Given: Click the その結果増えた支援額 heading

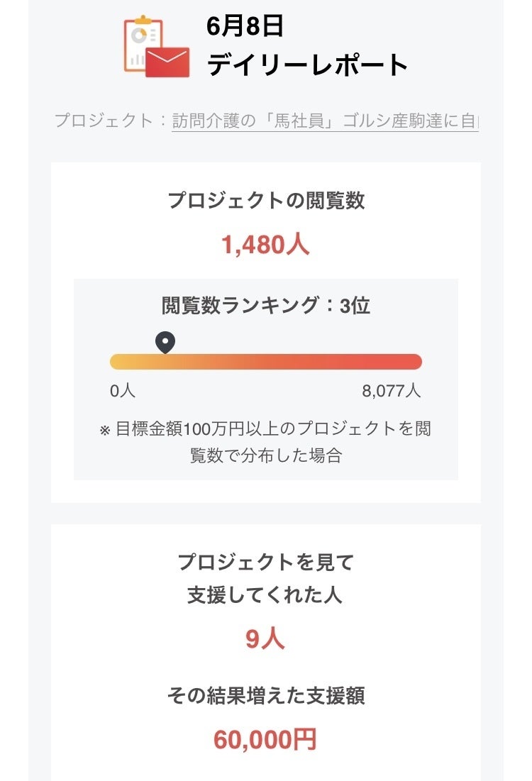Looking at the screenshot, I should point(266,697).
